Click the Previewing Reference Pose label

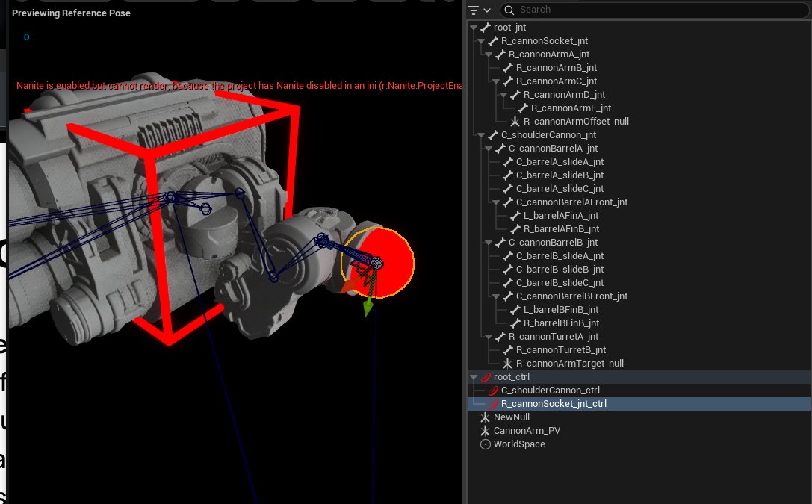[71, 13]
